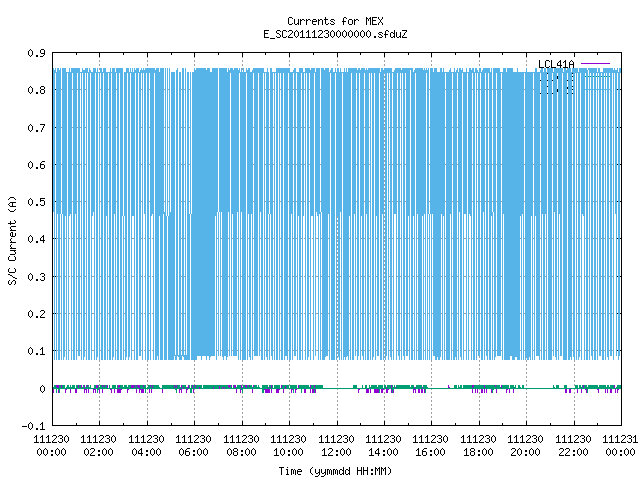This screenshot has width=640, height=480.
Task: Select the 10:00 time tick label
Action: coord(288,452)
